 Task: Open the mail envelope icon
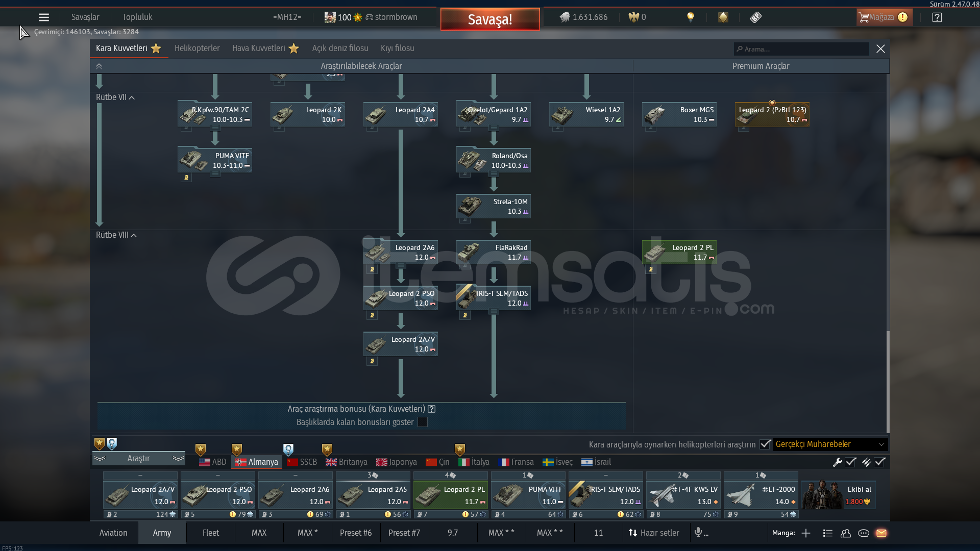tap(881, 533)
